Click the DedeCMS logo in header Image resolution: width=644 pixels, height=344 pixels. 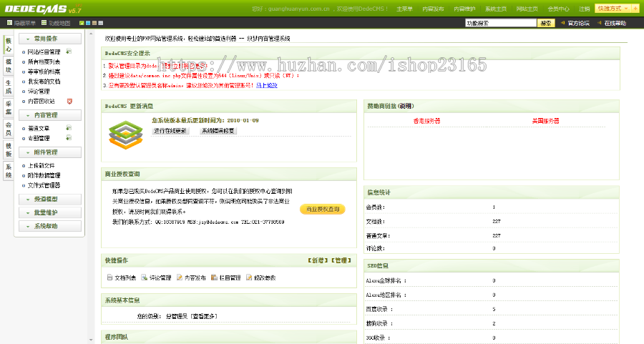(43, 9)
